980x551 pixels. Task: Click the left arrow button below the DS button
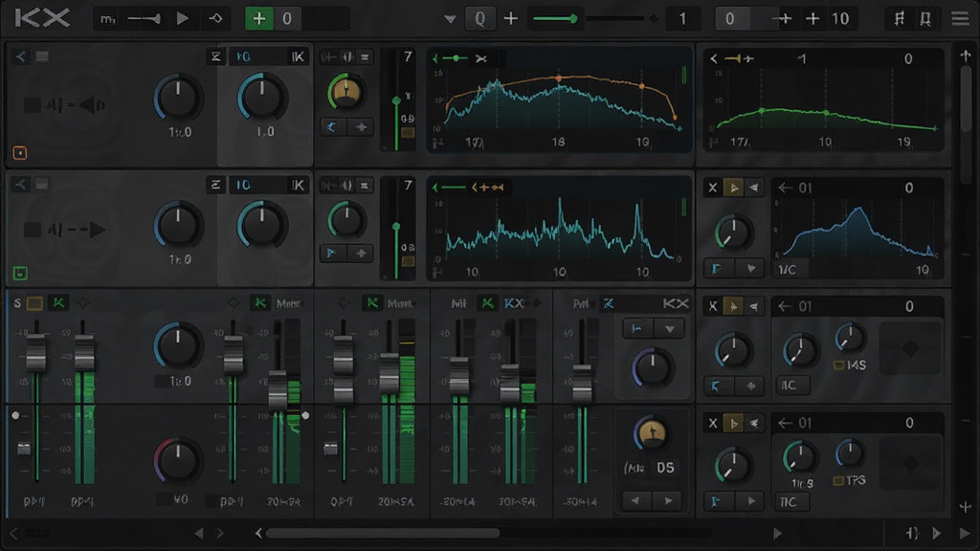[636, 500]
